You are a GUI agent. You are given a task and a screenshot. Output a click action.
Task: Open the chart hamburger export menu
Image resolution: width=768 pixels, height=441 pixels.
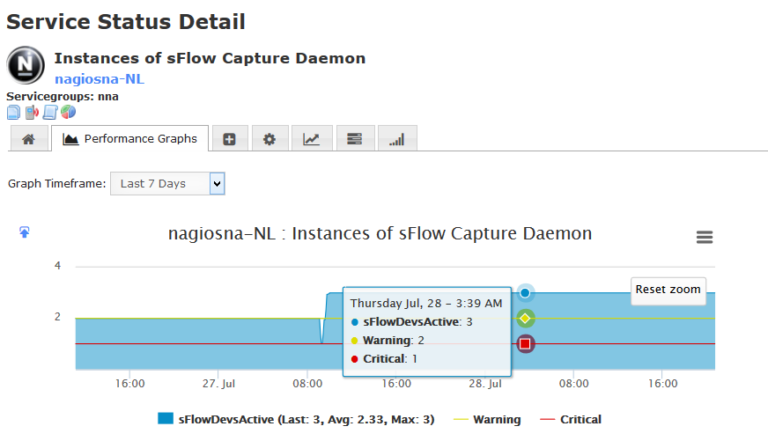[704, 237]
